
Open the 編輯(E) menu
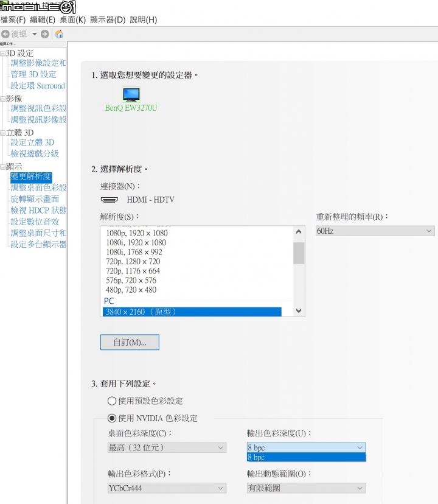pos(43,20)
